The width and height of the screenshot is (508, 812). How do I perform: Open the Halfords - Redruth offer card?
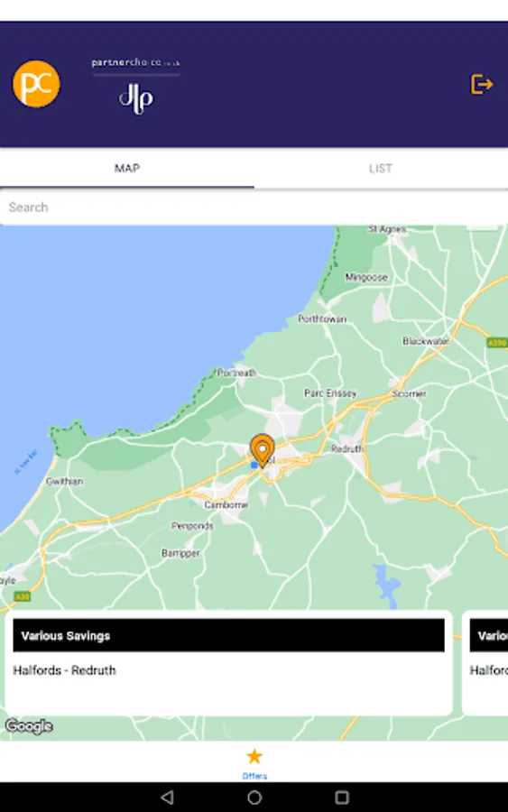(228, 663)
